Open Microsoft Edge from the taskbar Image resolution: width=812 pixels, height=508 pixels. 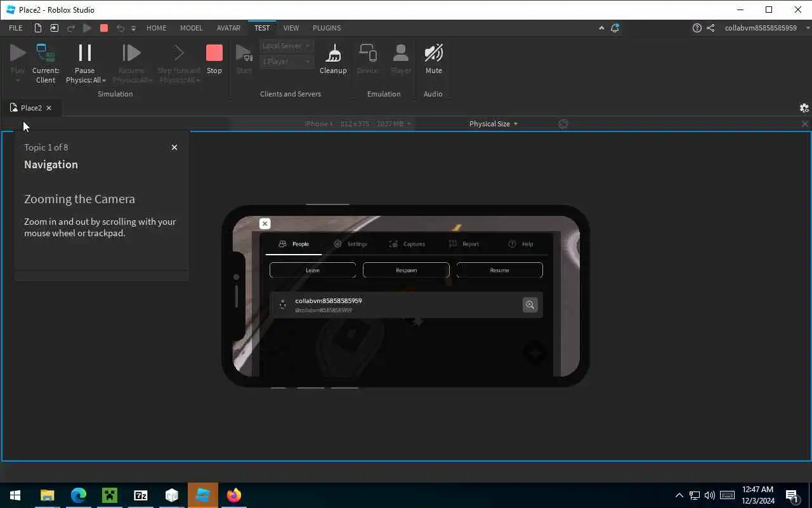click(x=79, y=495)
